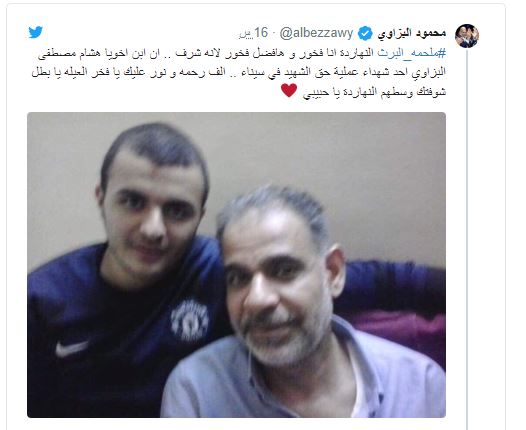Viewport: 526px width, 430px height.
Task: Open the round profile avatar picture
Action: coord(467,36)
